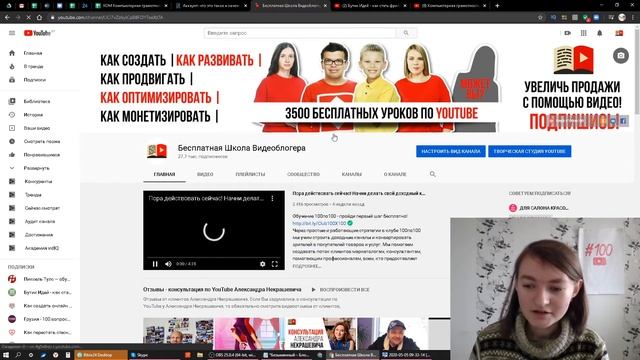640x360 pixels.
Task: Toggle fullscreen on the video player
Action: tap(275, 264)
